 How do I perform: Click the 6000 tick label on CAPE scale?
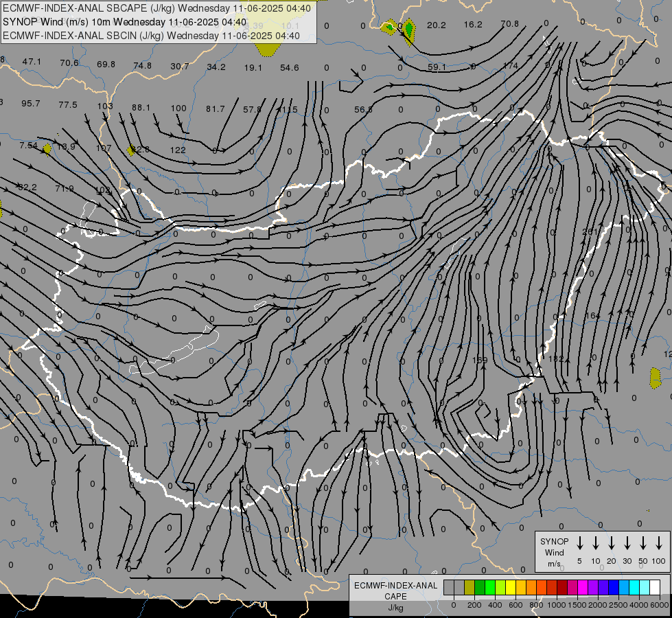[659, 605]
